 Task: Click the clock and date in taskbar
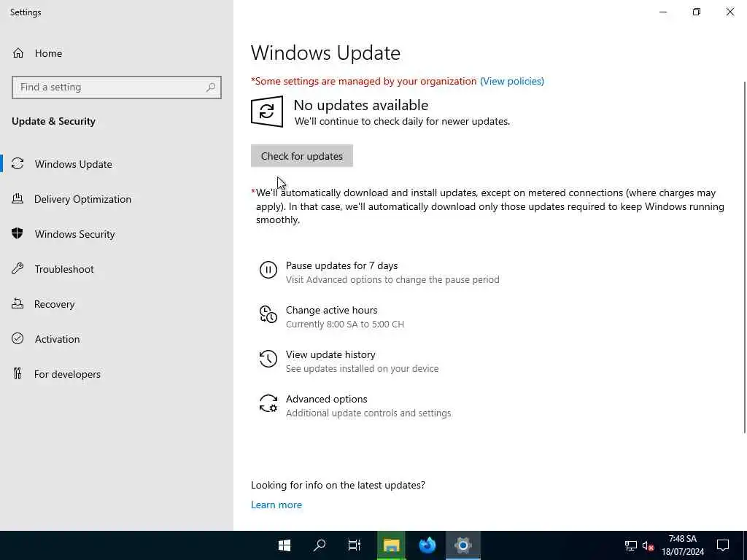pos(682,545)
